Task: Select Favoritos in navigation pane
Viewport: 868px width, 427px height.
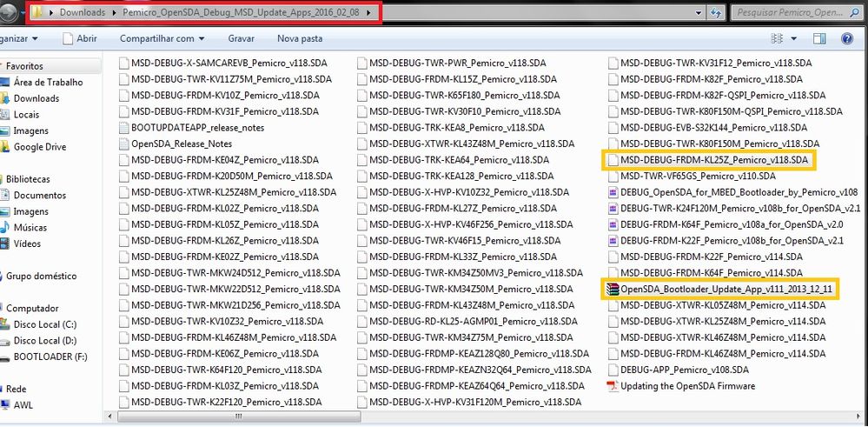Action: tap(24, 66)
